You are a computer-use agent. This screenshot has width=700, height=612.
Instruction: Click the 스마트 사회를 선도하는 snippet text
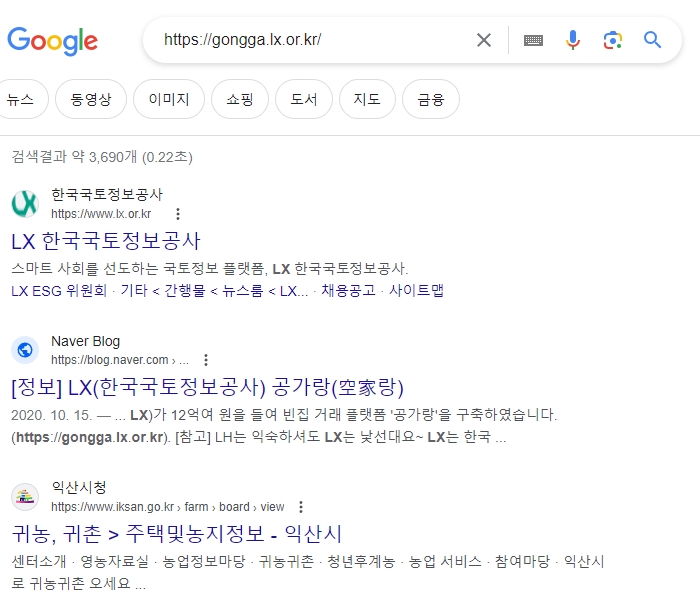tap(210, 269)
